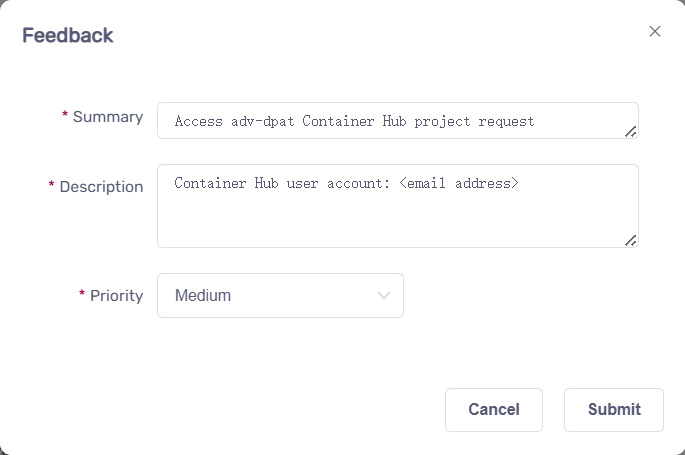Viewport: 685px width, 455px height.
Task: Open the Priority dropdown showing Medium
Action: [x=280, y=296]
